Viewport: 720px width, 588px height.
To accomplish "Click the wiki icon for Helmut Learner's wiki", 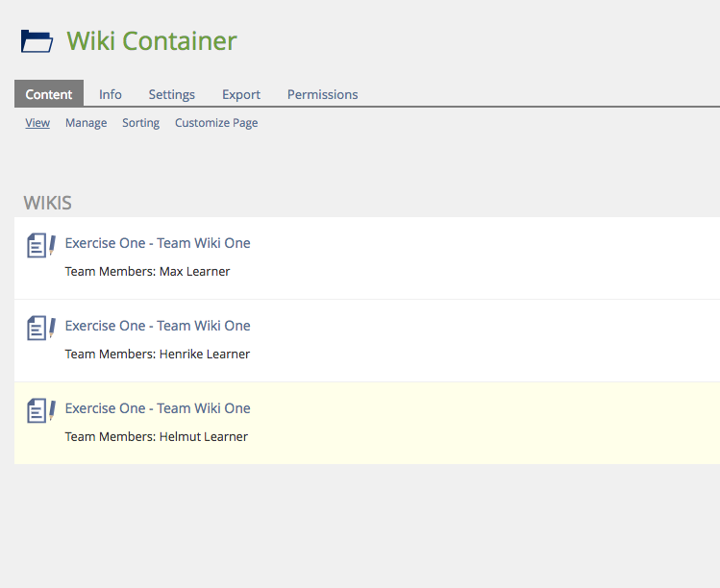I will pos(40,410).
